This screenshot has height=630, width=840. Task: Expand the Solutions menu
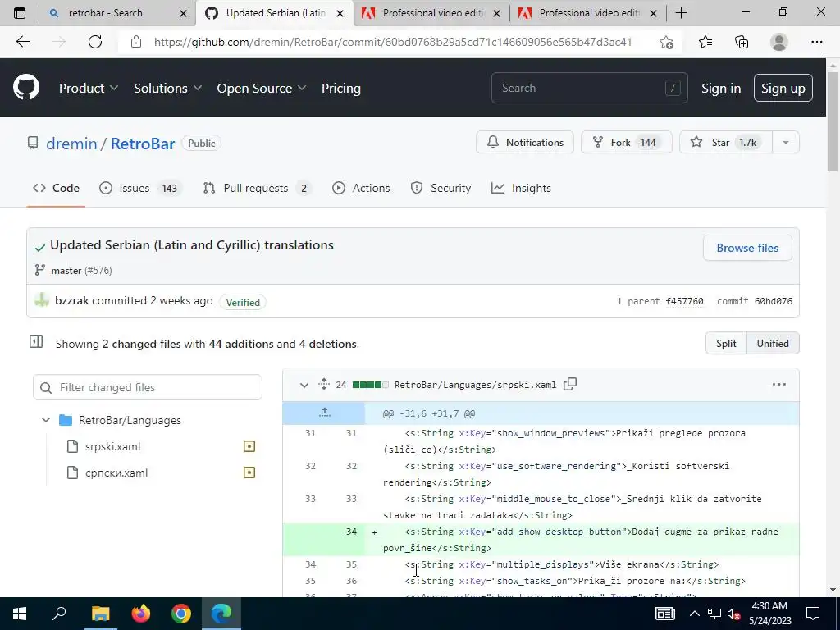click(167, 89)
